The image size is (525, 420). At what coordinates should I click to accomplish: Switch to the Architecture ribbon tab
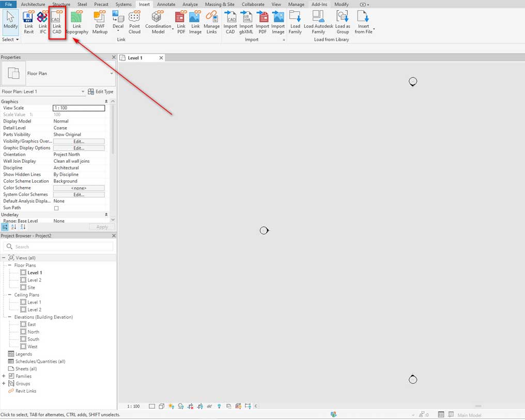pyautogui.click(x=33, y=4)
